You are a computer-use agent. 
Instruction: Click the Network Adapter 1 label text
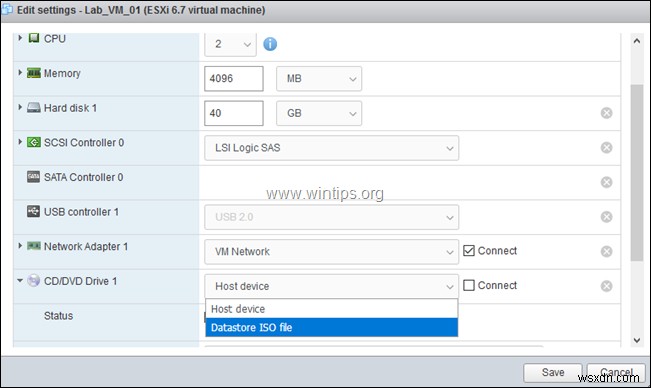86,246
